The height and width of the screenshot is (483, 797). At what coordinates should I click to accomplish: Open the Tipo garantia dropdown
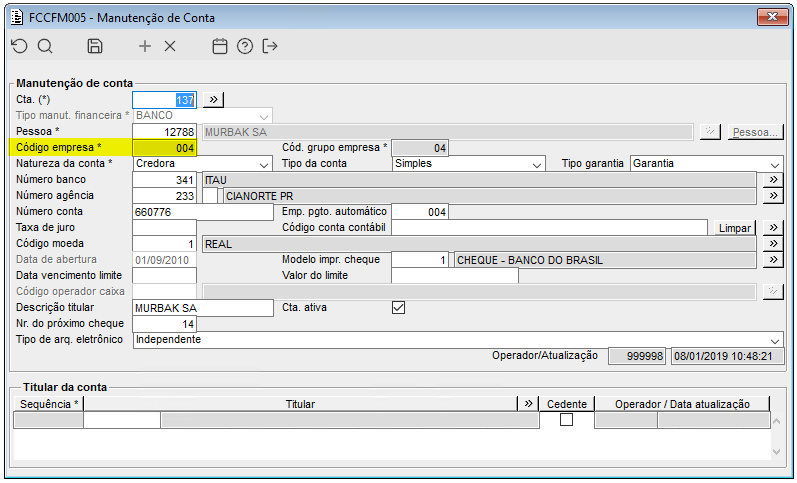pyautogui.click(x=707, y=164)
